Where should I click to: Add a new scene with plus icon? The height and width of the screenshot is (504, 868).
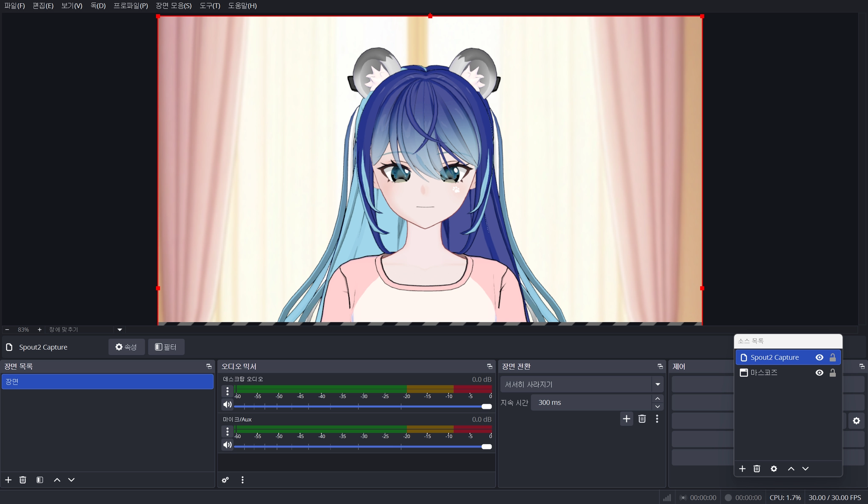tap(8, 480)
